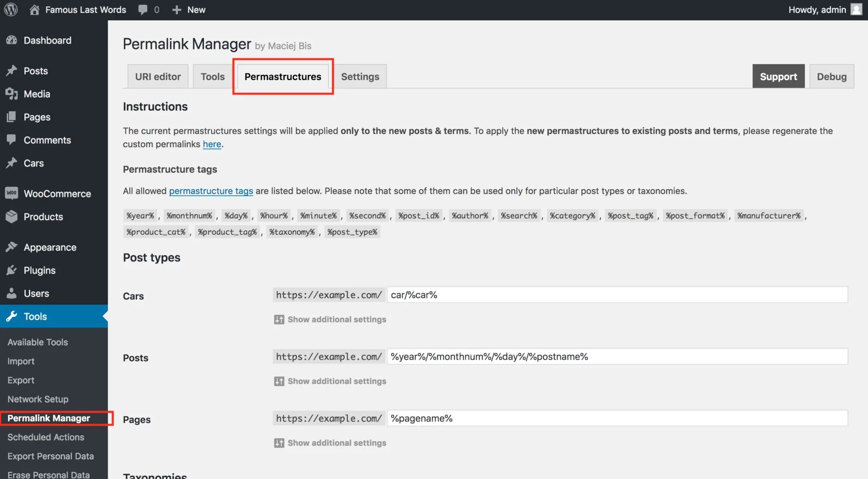868x479 pixels.
Task: Click the Users person icon
Action: pos(12,293)
